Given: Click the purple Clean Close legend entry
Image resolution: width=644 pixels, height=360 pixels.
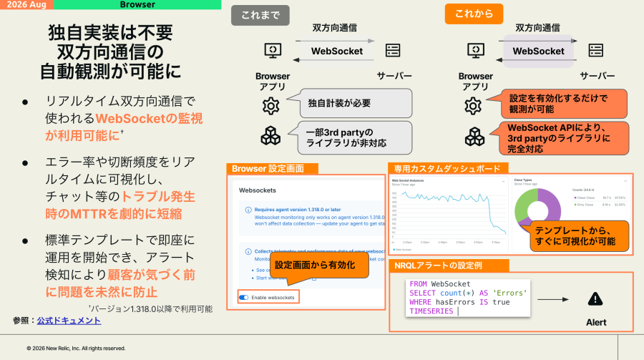Looking at the screenshot, I should pos(600,198).
